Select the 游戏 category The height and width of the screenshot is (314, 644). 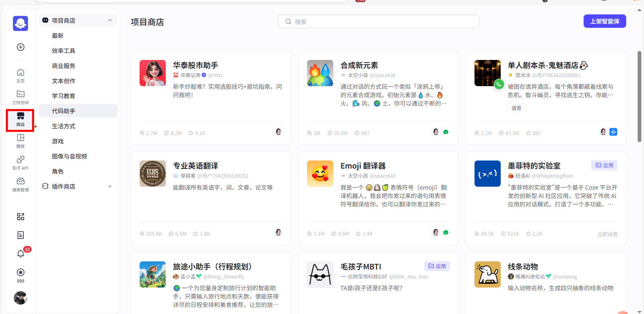[58, 141]
